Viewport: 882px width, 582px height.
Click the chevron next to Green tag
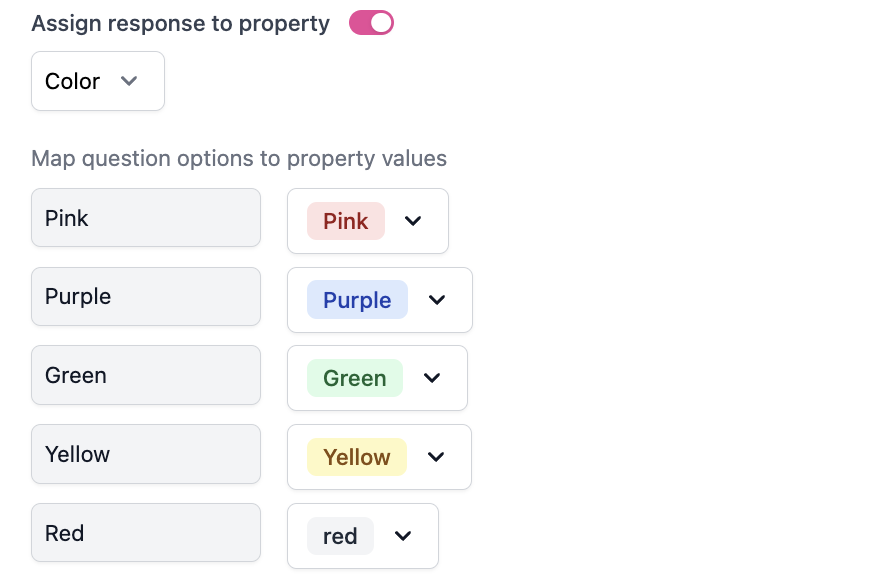[x=432, y=378]
